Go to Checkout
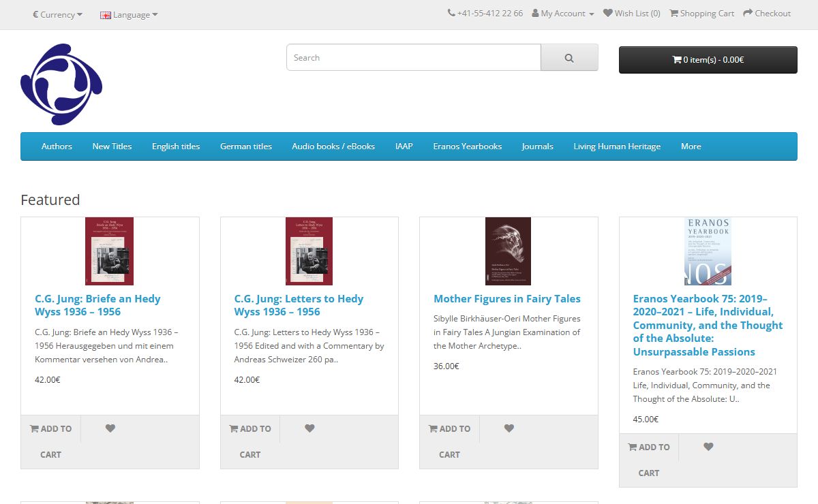This screenshot has height=504, width=818. point(767,13)
